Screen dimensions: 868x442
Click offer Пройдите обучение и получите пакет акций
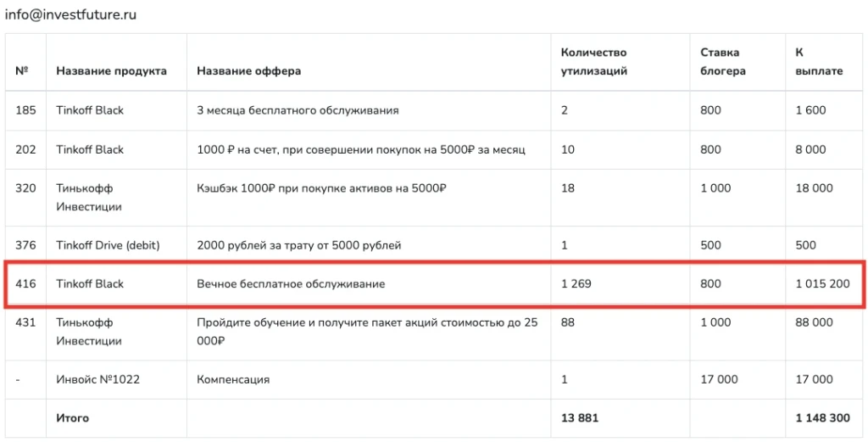[368, 332]
